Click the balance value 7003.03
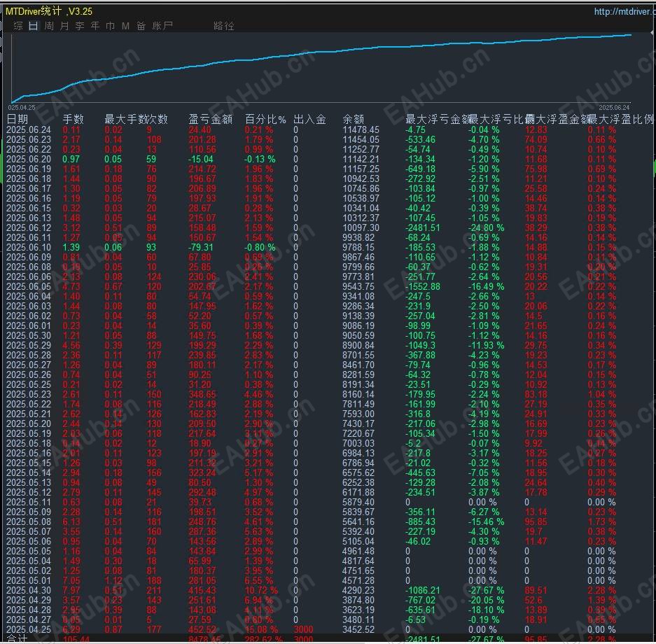 tap(358, 443)
